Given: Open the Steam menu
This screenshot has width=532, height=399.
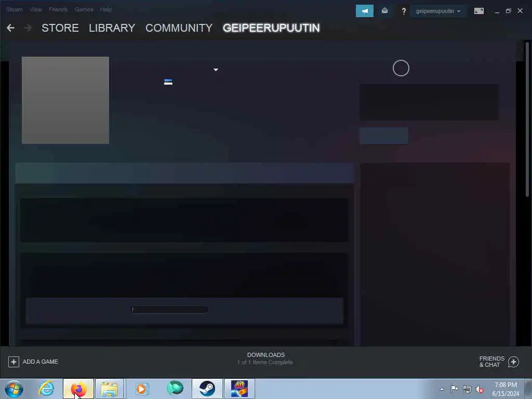Looking at the screenshot, I should (x=14, y=9).
